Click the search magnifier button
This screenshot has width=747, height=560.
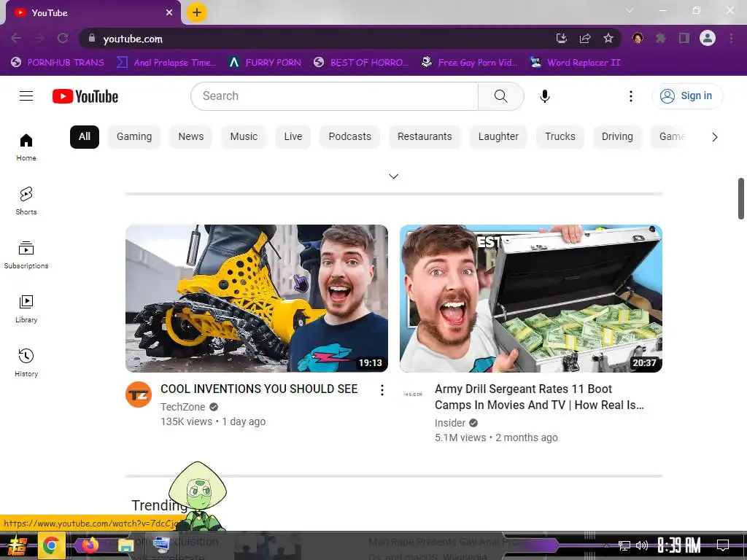500,96
